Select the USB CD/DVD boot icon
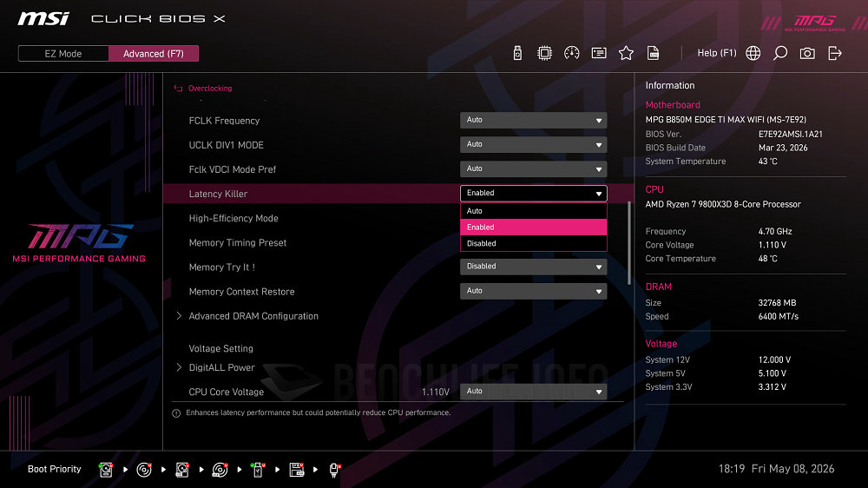 [x=220, y=470]
